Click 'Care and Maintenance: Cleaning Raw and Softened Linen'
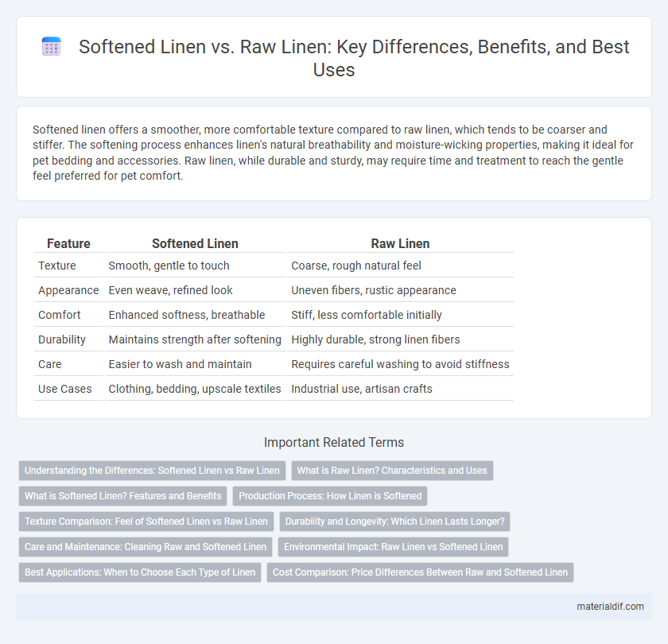The width and height of the screenshot is (668, 644). [x=146, y=547]
